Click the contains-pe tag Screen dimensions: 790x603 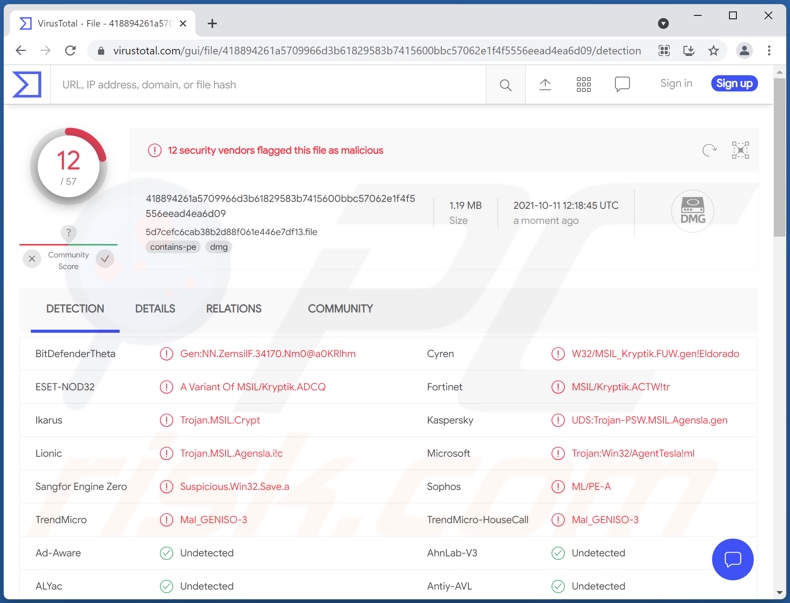(x=173, y=247)
